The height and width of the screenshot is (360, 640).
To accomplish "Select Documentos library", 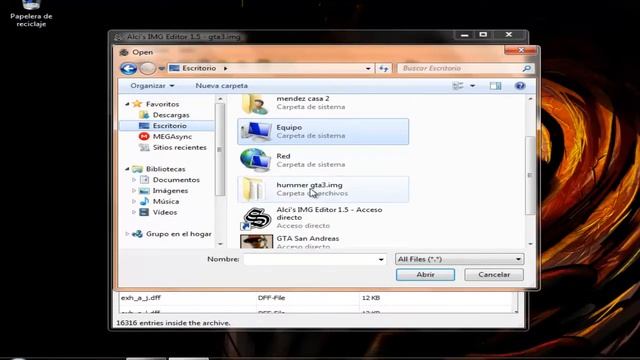I will pos(176,180).
